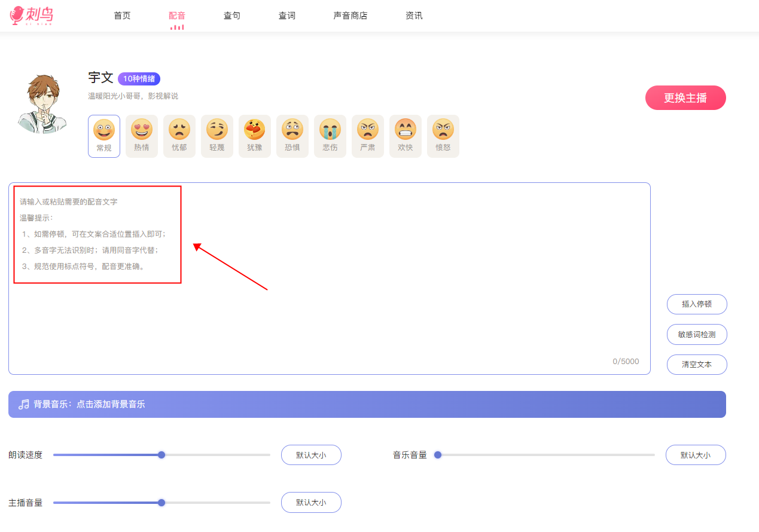Click the 朗读速度 slider handle
Image resolution: width=759 pixels, height=532 pixels.
161,455
